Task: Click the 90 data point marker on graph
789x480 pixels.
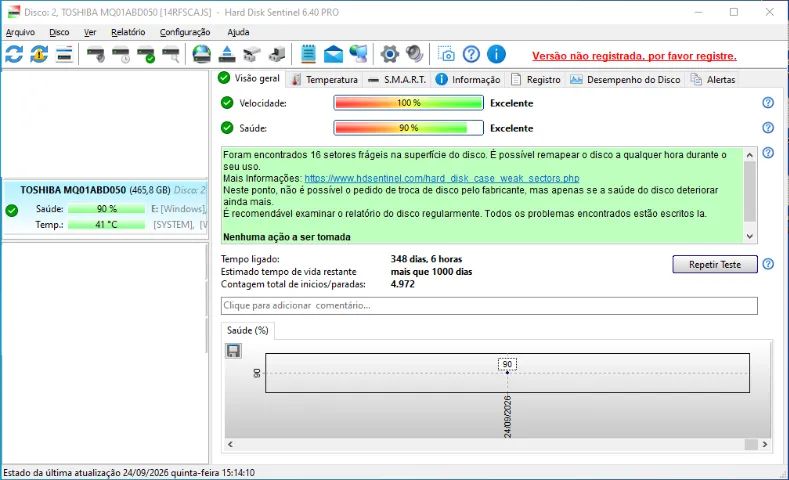Action: 507,372
